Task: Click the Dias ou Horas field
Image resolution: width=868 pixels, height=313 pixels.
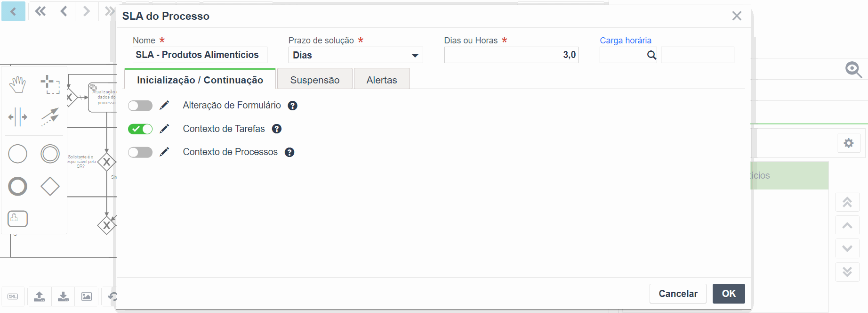Action: [x=511, y=55]
